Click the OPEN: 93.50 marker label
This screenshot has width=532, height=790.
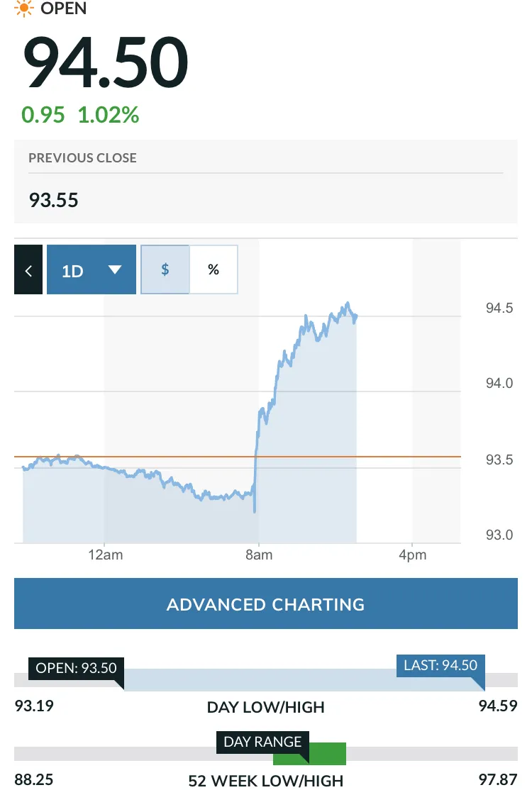pos(76,668)
